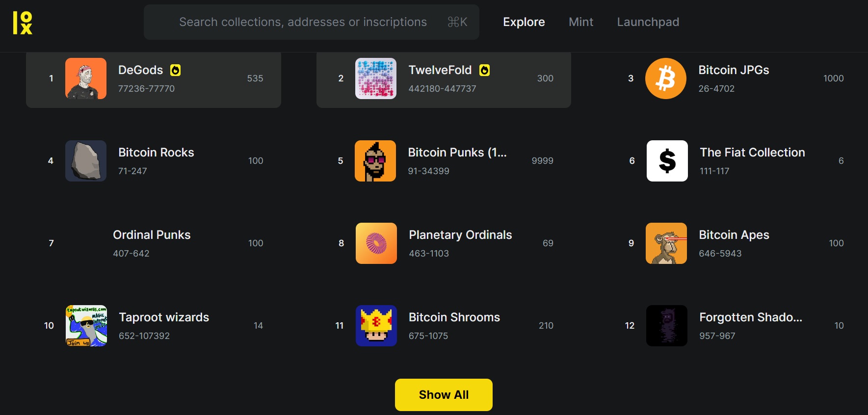The width and height of the screenshot is (868, 415).
Task: Click the Forgotten Shadows dark thumbnail
Action: [666, 326]
